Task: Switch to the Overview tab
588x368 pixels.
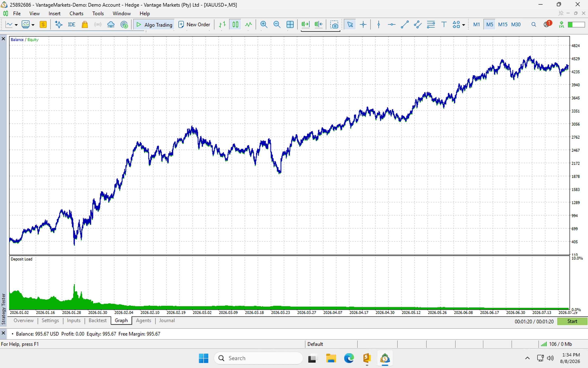Action: (x=23, y=321)
